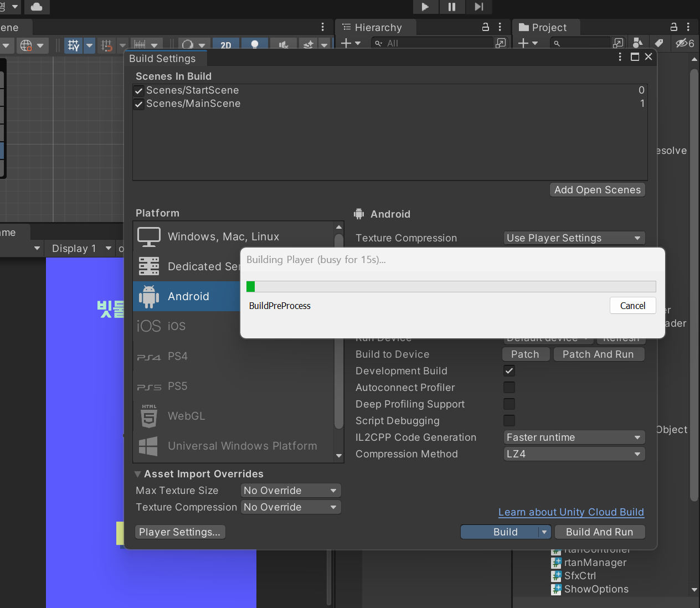The image size is (700, 608).
Task: Search Project assets by type icon
Action: pos(638,43)
